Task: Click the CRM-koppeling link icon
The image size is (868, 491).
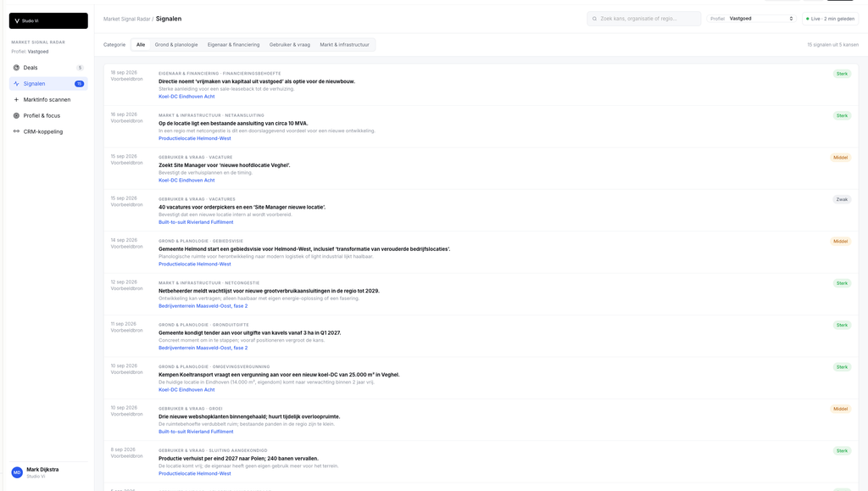Action: pyautogui.click(x=16, y=131)
